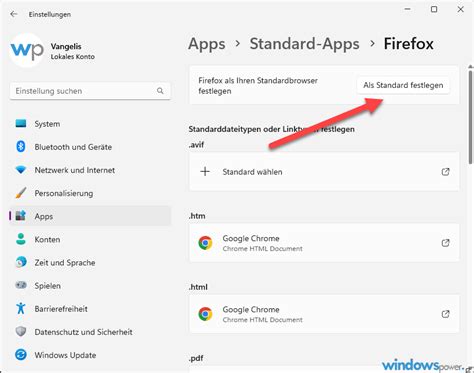Click Als Standard festlegen button
The width and height of the screenshot is (474, 373).
pos(403,85)
